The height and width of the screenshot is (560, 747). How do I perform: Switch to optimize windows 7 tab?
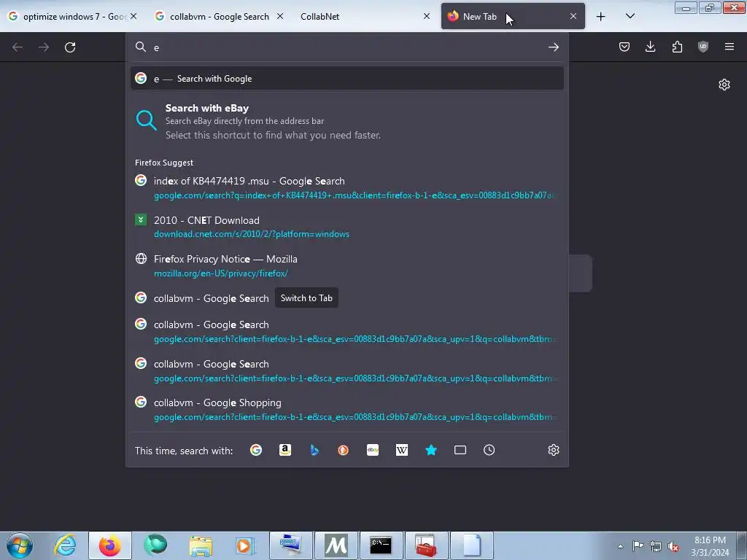coord(73,16)
